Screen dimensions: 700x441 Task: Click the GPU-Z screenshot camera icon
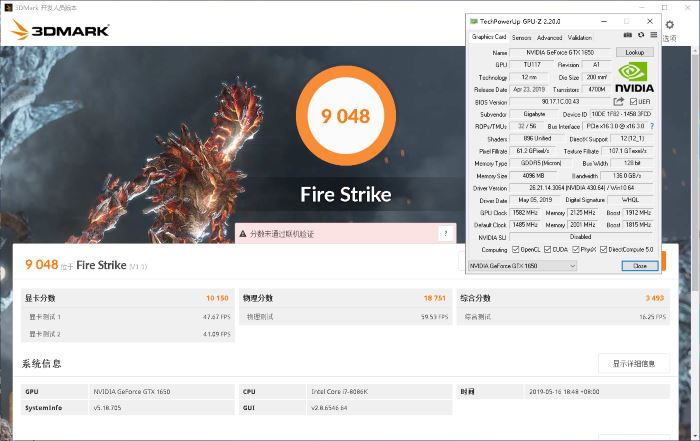click(627, 37)
